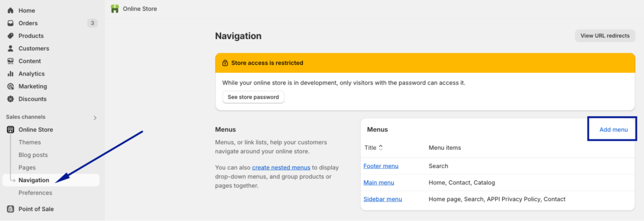Image resolution: width=644 pixels, height=221 pixels.
Task: Click the green Online Store logo in header
Action: (x=114, y=8)
